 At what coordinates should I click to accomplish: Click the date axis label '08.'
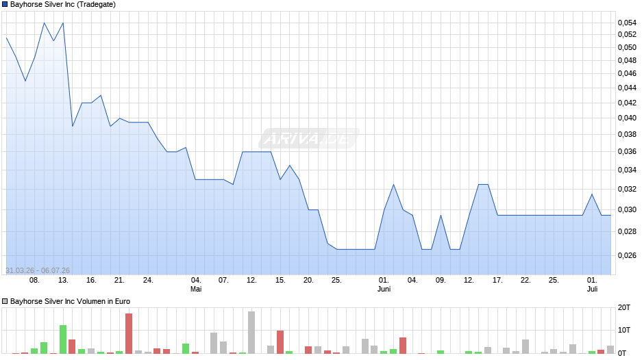tap(34, 281)
